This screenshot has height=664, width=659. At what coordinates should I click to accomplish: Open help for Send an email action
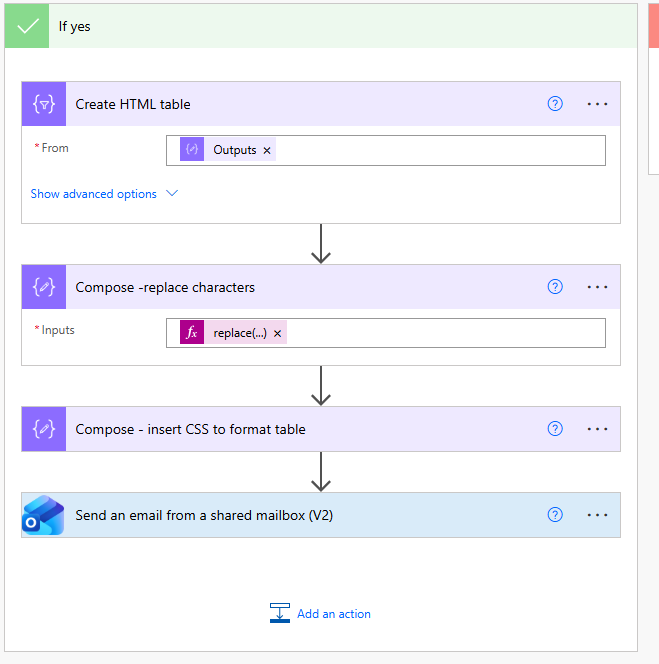click(555, 515)
